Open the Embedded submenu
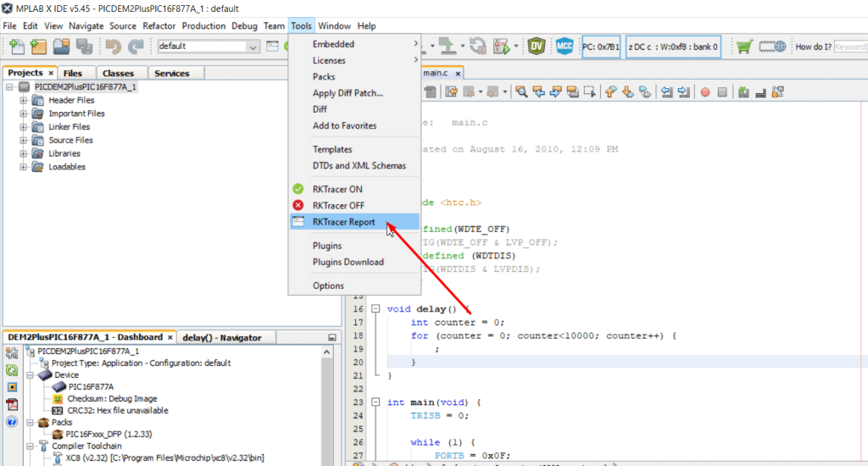 (x=354, y=44)
